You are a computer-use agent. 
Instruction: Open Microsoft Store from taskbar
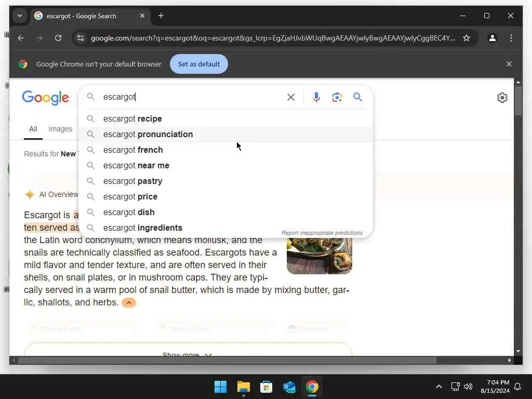click(267, 387)
